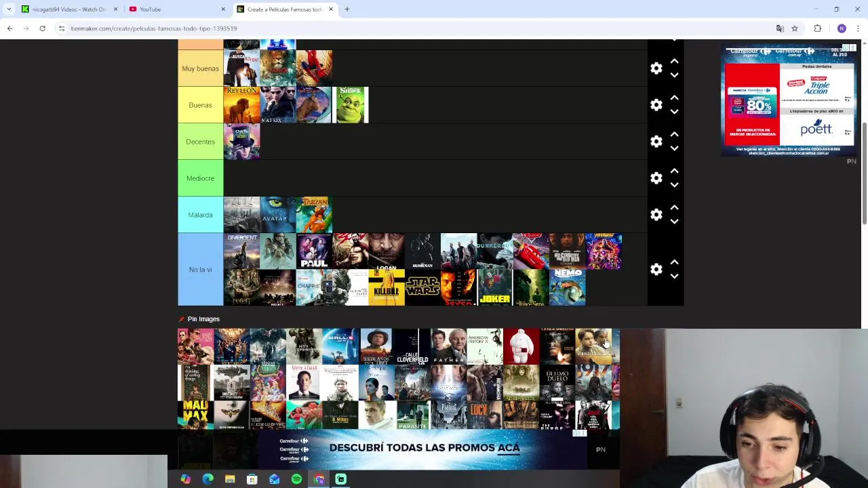Move Malarda tier down with arrow
Image resolution: width=868 pixels, height=488 pixels.
[x=674, y=222]
